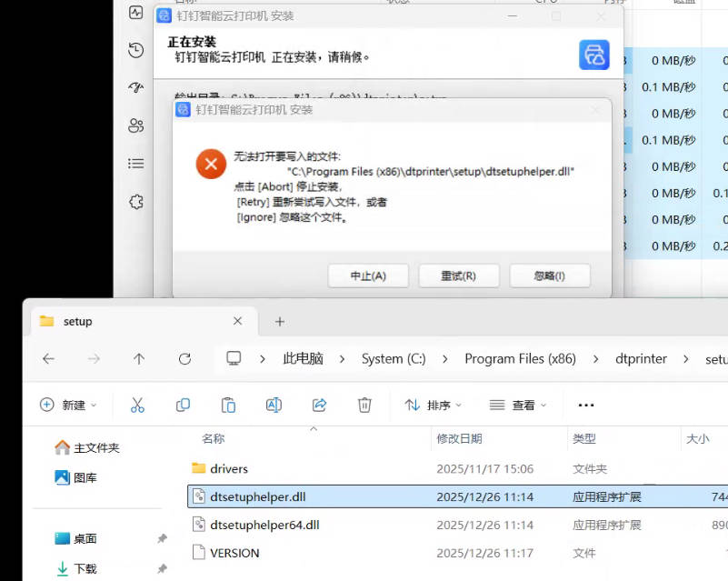Expand chevron after System (C:) breadcrumb
The width and height of the screenshot is (728, 581).
point(444,359)
